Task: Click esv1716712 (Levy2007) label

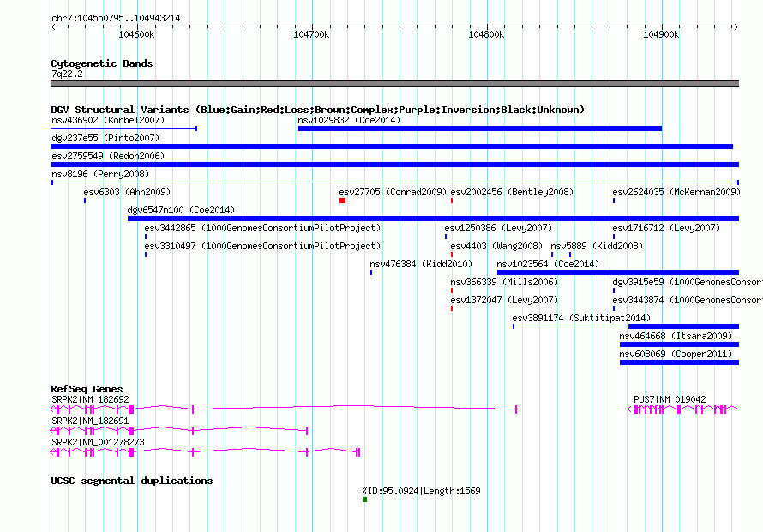Action: (x=666, y=228)
